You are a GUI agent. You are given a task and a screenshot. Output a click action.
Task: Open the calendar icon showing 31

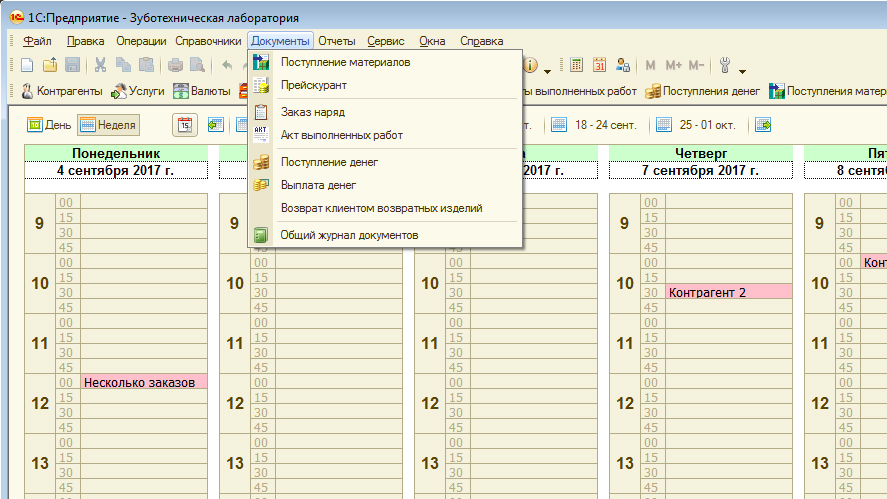[x=600, y=66]
